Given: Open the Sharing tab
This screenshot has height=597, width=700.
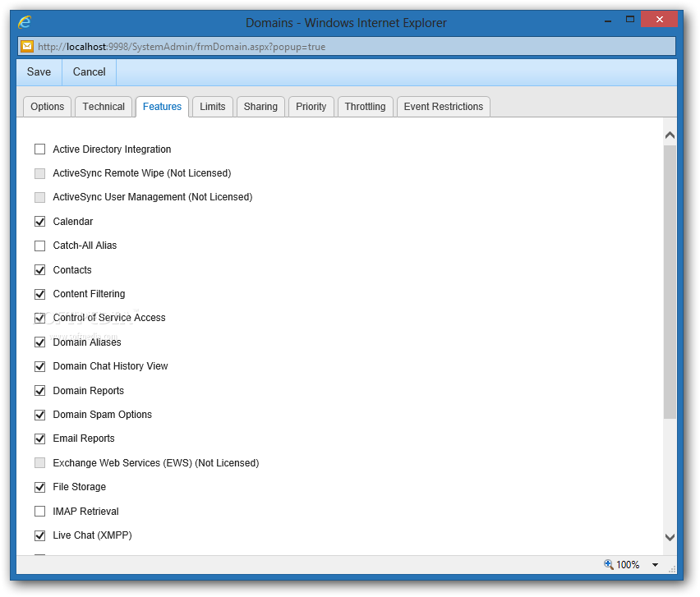Looking at the screenshot, I should click(x=260, y=107).
